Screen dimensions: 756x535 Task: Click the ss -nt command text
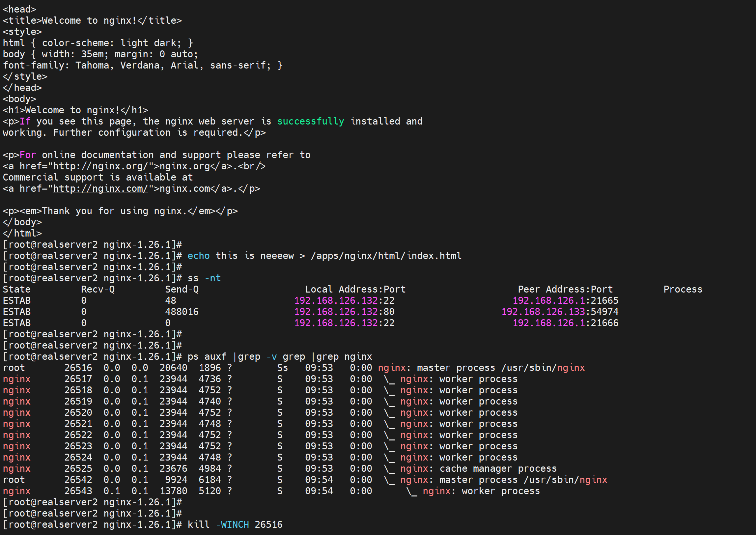pyautogui.click(x=204, y=278)
